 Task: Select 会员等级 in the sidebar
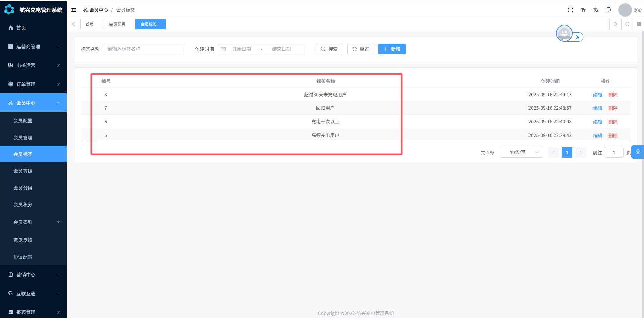(x=23, y=171)
